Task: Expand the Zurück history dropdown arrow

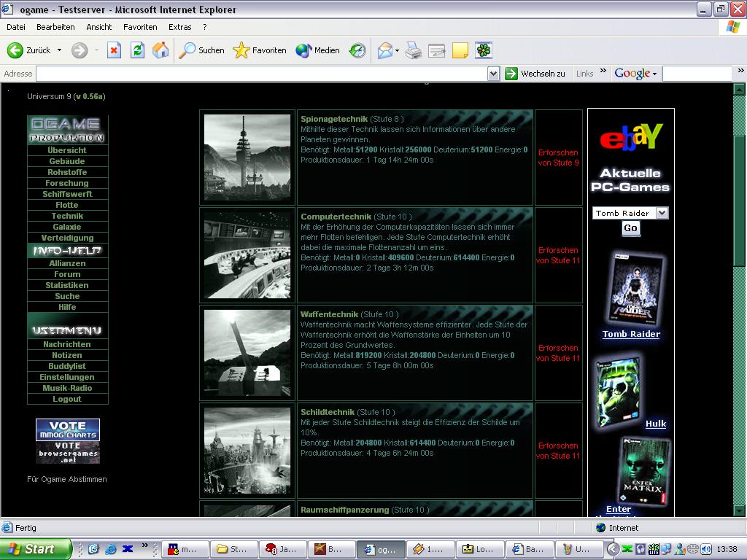Action: tap(60, 50)
